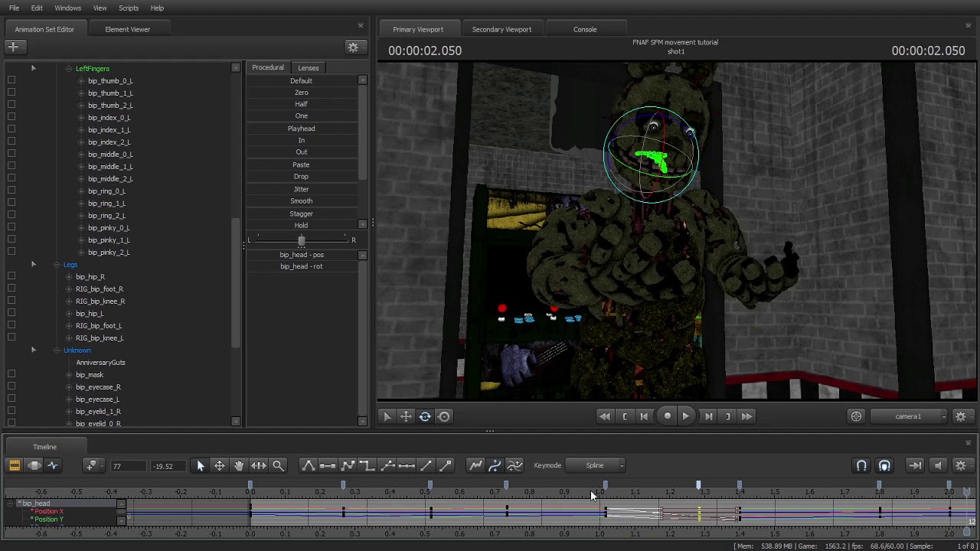
Task: Choose the viewport Rotate manipulator tool
Action: coord(425,416)
